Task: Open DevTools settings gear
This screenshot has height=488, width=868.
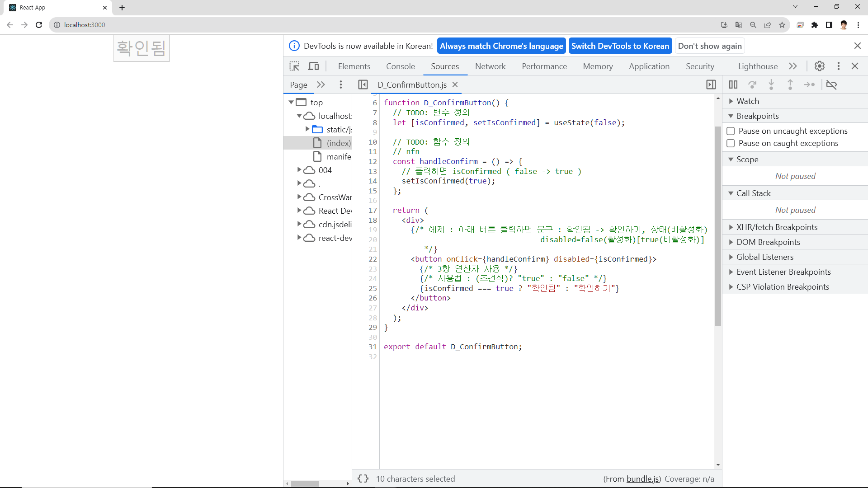Action: (820, 66)
